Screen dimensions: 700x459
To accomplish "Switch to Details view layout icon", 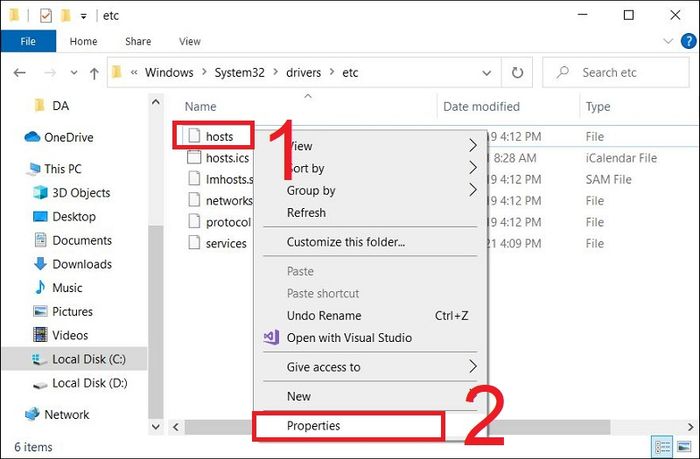I will point(662,446).
